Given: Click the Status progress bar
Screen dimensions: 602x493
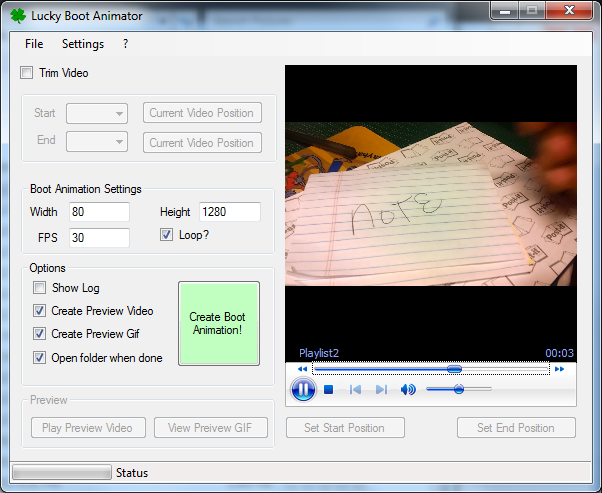Looking at the screenshot, I should pos(62,472).
